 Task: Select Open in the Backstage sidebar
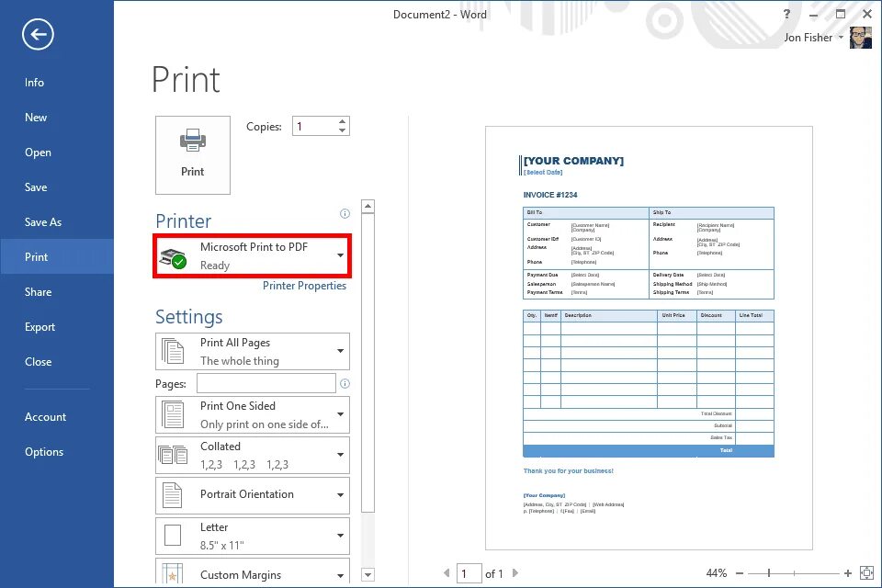(38, 152)
